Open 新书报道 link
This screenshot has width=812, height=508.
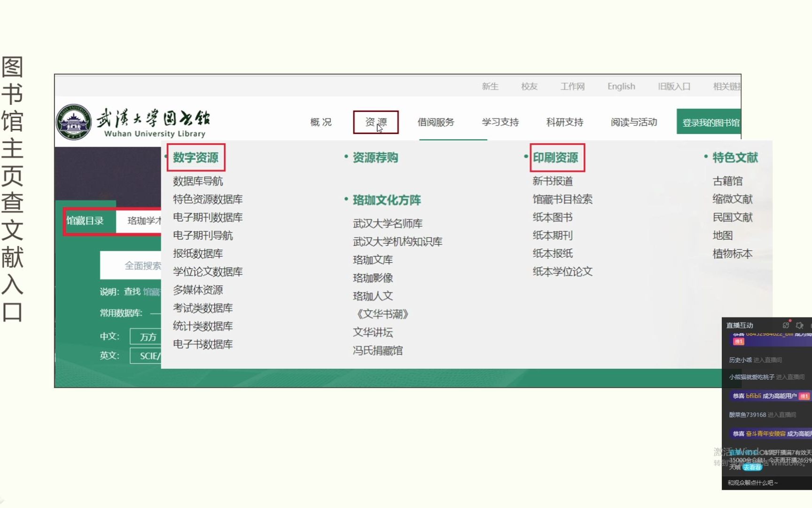tap(553, 181)
